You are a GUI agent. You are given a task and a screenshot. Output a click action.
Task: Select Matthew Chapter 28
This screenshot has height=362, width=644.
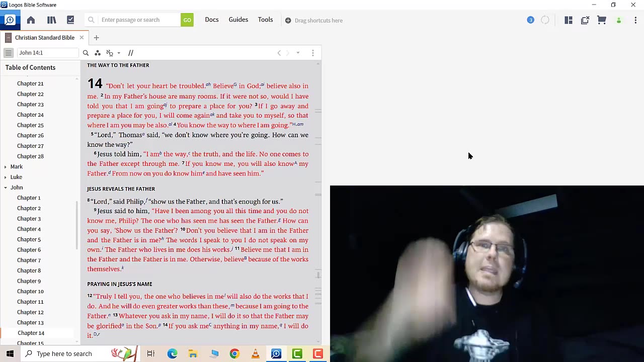tap(30, 156)
